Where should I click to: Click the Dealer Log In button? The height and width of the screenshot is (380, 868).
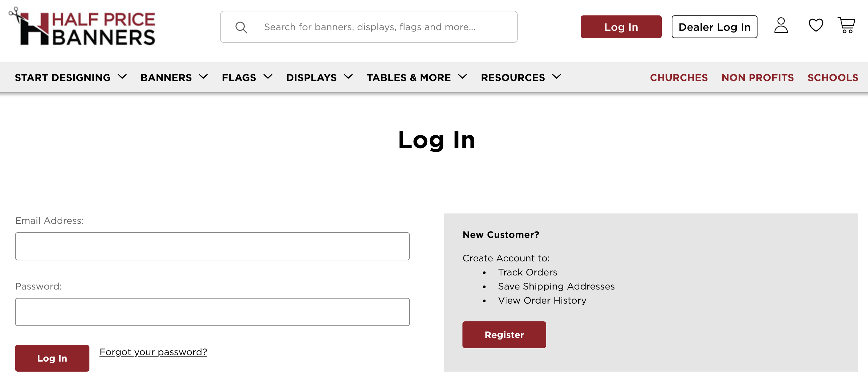pyautogui.click(x=714, y=27)
